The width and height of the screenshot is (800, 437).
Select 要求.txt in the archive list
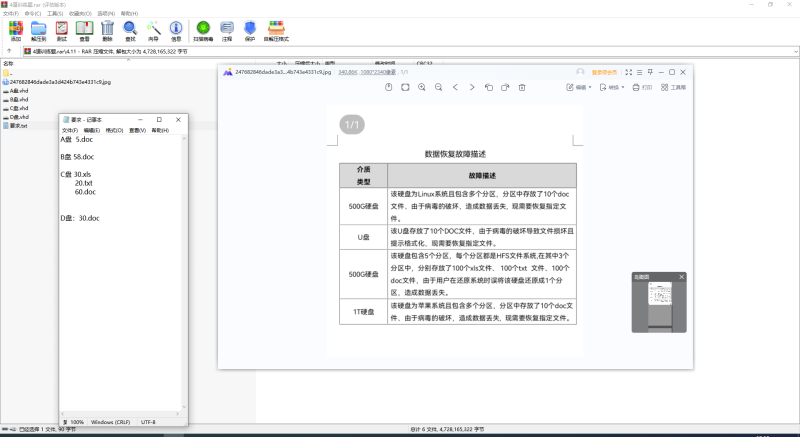click(15, 125)
